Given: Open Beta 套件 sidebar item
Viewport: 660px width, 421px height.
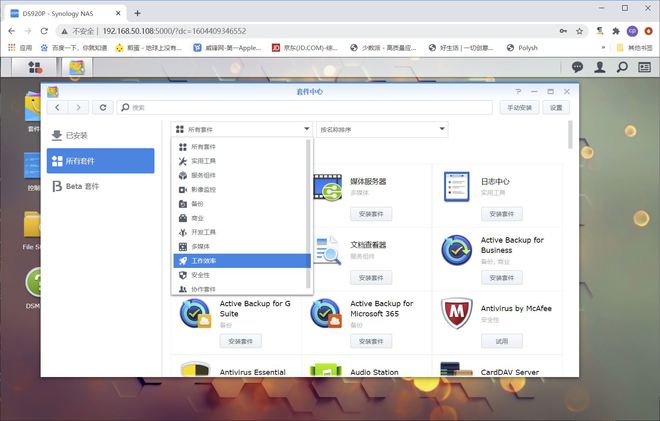Looking at the screenshot, I should [101, 186].
